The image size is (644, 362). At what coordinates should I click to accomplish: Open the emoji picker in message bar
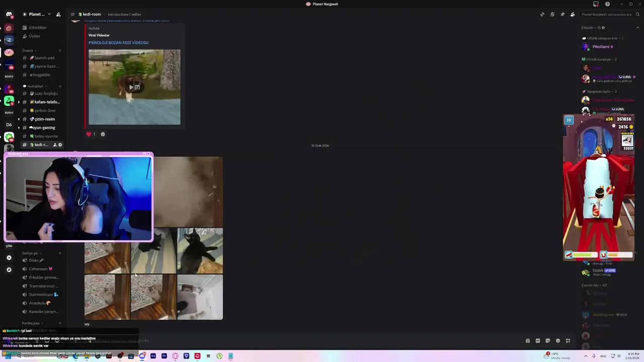[557, 341]
